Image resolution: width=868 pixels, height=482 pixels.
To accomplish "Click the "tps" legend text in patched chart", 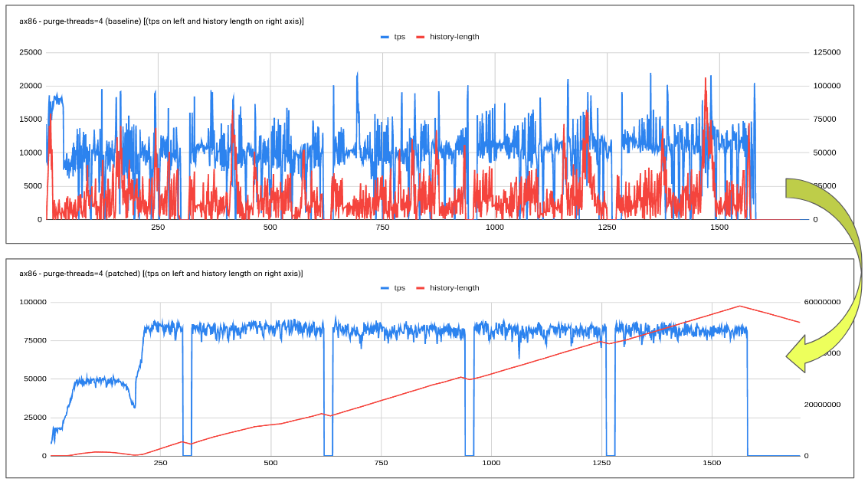I will (x=399, y=288).
